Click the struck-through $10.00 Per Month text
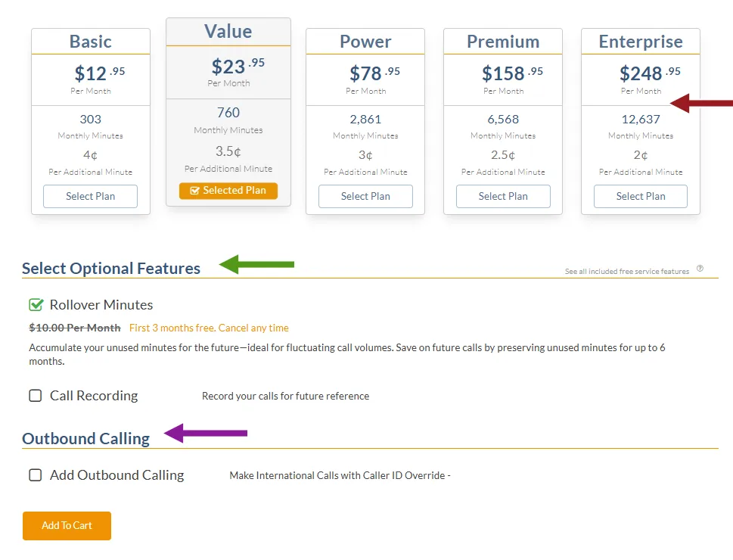This screenshot has width=733, height=560. click(x=75, y=328)
